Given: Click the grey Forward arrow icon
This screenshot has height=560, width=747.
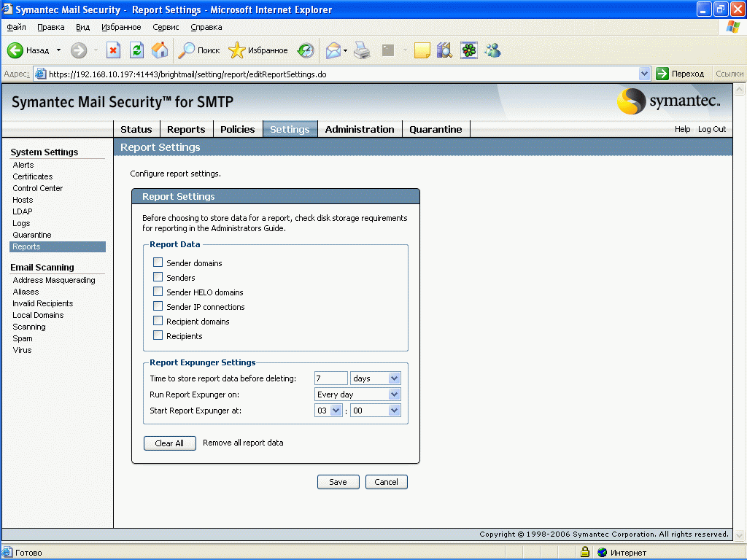Looking at the screenshot, I should click(x=79, y=50).
